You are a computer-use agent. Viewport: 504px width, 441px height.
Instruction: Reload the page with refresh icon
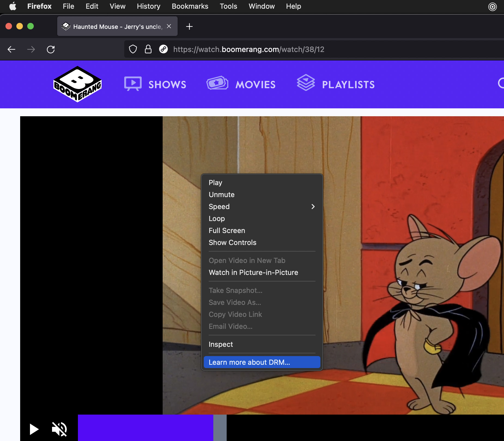coord(51,49)
